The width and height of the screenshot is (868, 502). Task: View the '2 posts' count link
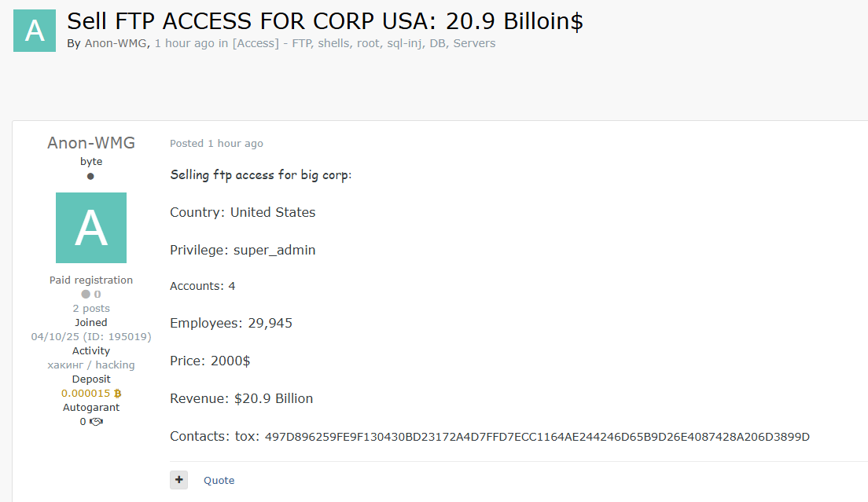tap(91, 309)
